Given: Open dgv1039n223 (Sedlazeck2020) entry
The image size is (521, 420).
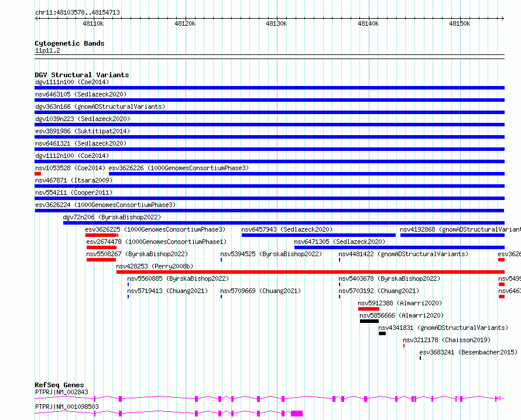Looking at the screenshot, I should coord(83,119).
